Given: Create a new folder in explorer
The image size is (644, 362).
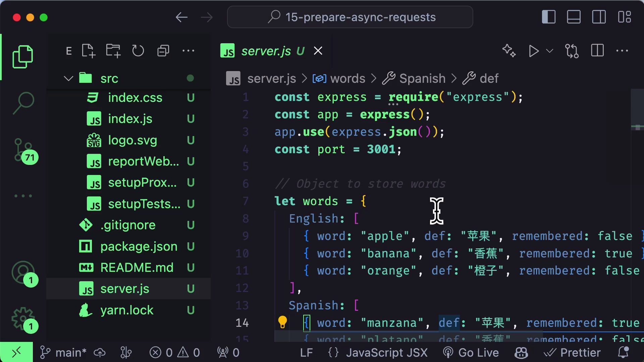Looking at the screenshot, I should tap(113, 51).
